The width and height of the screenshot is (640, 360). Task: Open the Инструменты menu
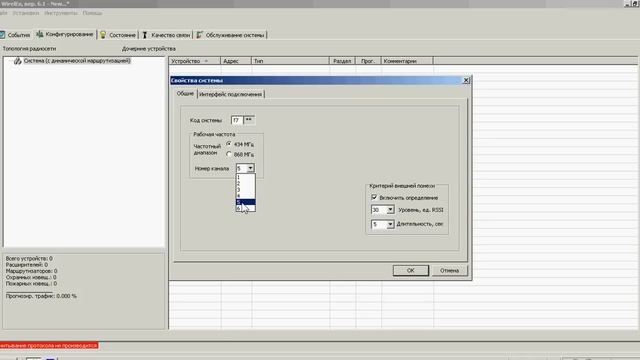tap(61, 13)
